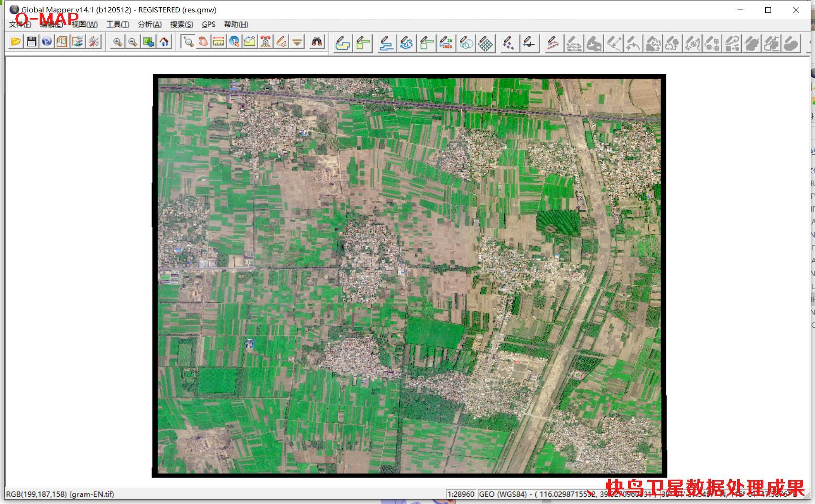
Task: Click the Full View home icon
Action: pos(164,42)
